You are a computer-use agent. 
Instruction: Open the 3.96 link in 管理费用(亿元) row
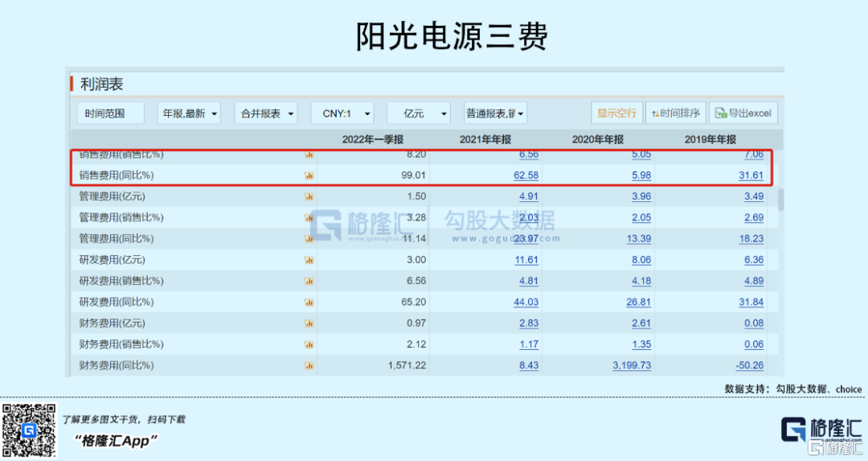pos(641,196)
